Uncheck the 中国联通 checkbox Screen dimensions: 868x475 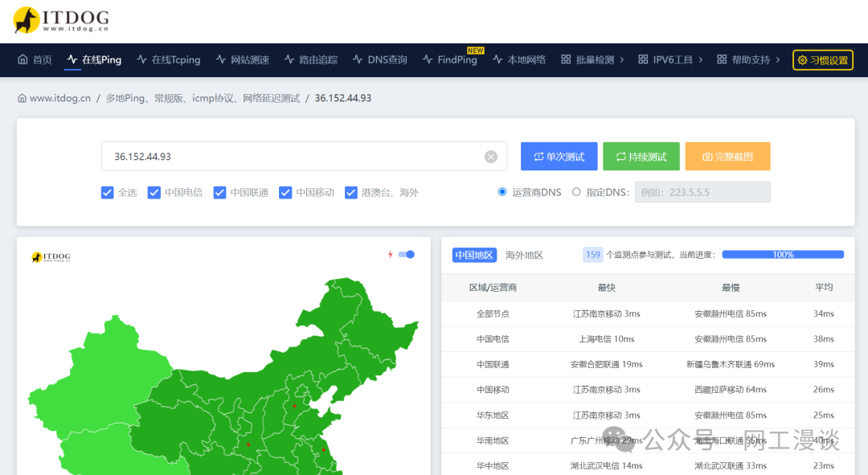click(219, 192)
